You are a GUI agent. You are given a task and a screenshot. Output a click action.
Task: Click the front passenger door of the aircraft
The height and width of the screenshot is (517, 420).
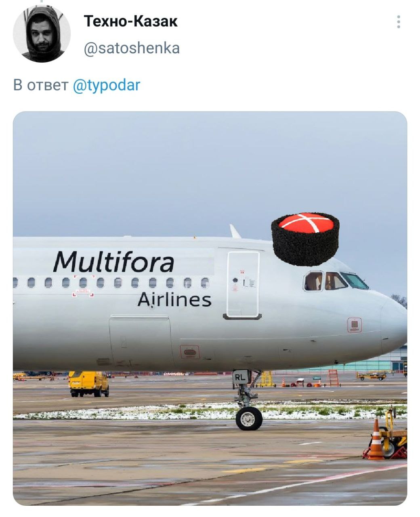pyautogui.click(x=242, y=285)
